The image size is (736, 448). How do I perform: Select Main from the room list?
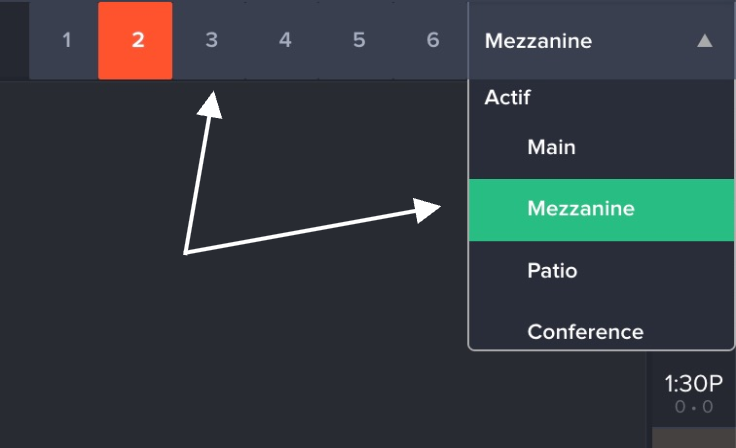pyautogui.click(x=551, y=147)
